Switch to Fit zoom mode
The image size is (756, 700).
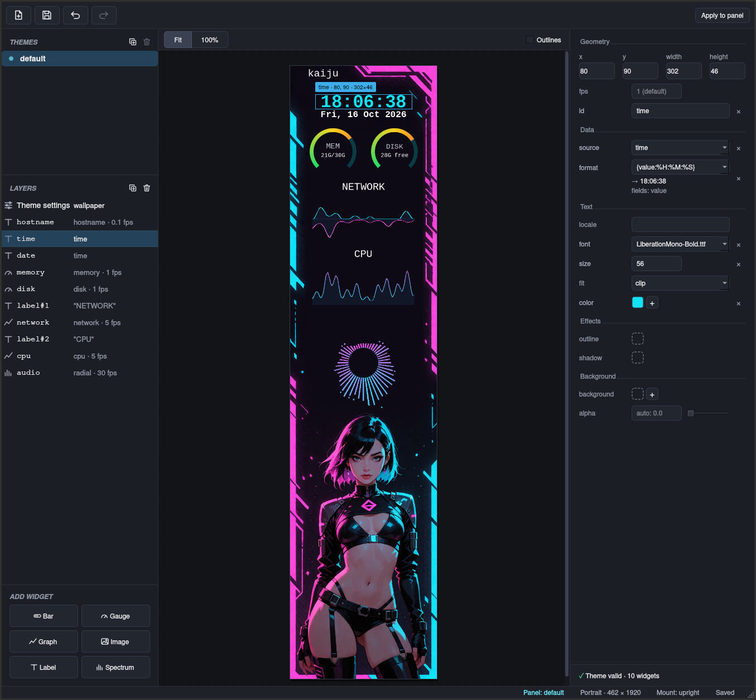[178, 40]
